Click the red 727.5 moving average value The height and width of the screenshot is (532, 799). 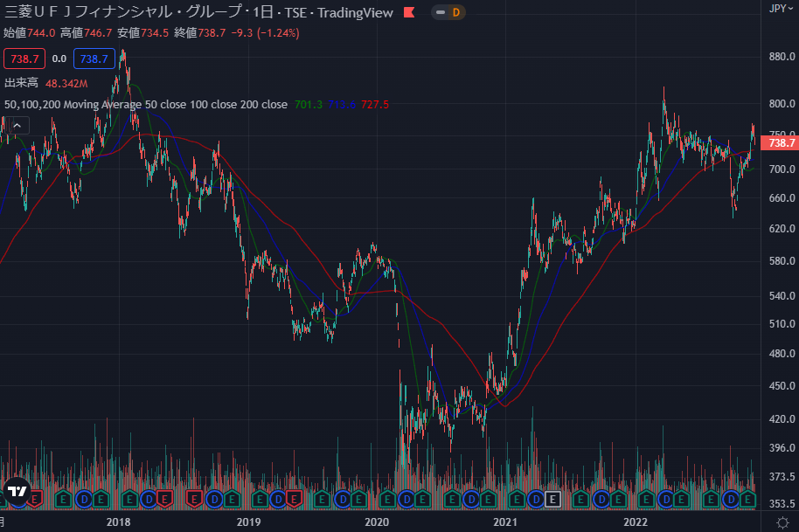point(375,105)
